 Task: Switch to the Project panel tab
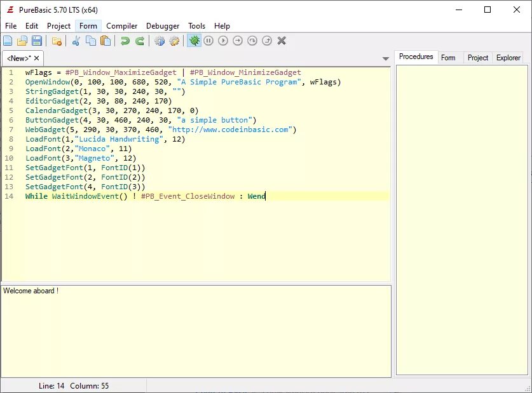pos(478,58)
